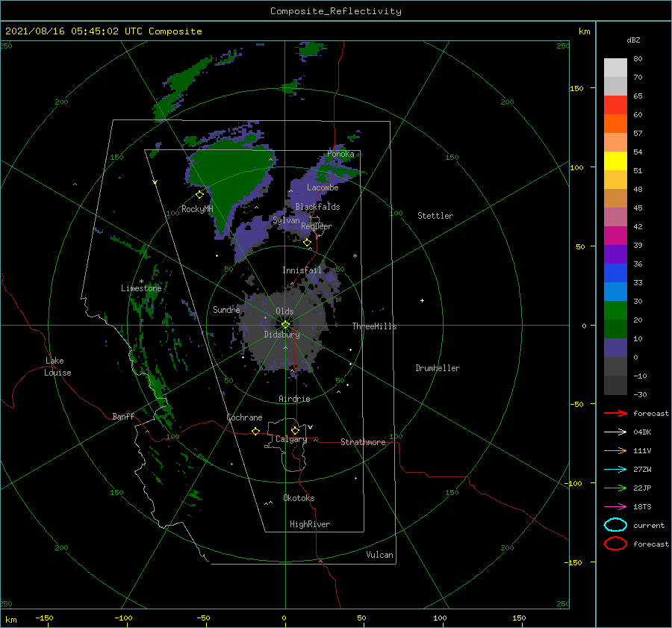The image size is (672, 628).
Task: Click the dBZ legend heading
Action: (x=633, y=40)
